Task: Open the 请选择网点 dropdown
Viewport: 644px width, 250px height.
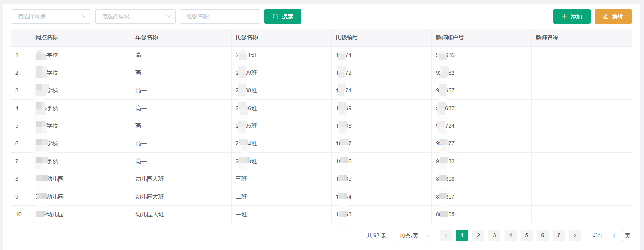Action: (51, 16)
